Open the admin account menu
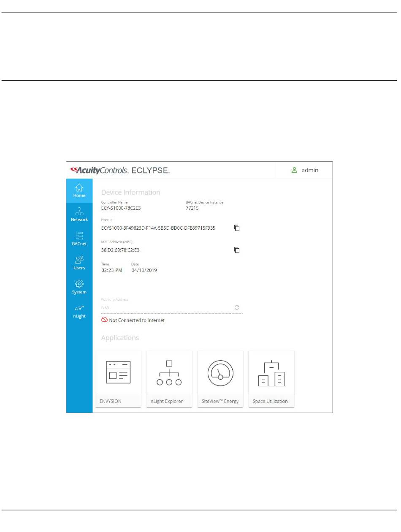Image resolution: width=401 pixels, height=532 pixels. click(x=304, y=170)
